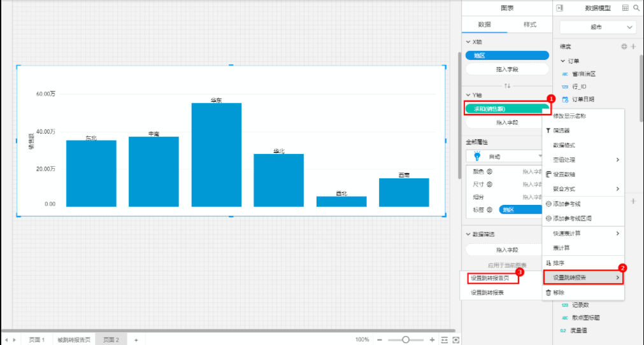Image resolution: width=644 pixels, height=345 pixels.
Task: Choose 设置数轴 from the context menu
Action: click(x=583, y=174)
